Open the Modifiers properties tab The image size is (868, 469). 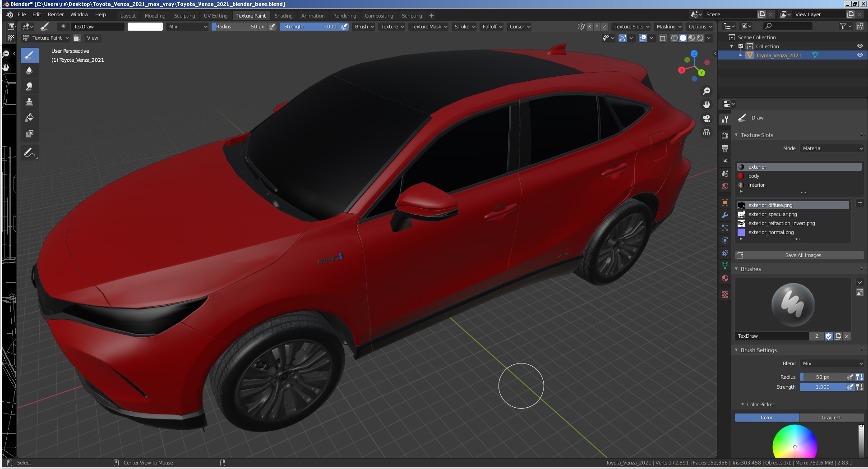pyautogui.click(x=725, y=215)
